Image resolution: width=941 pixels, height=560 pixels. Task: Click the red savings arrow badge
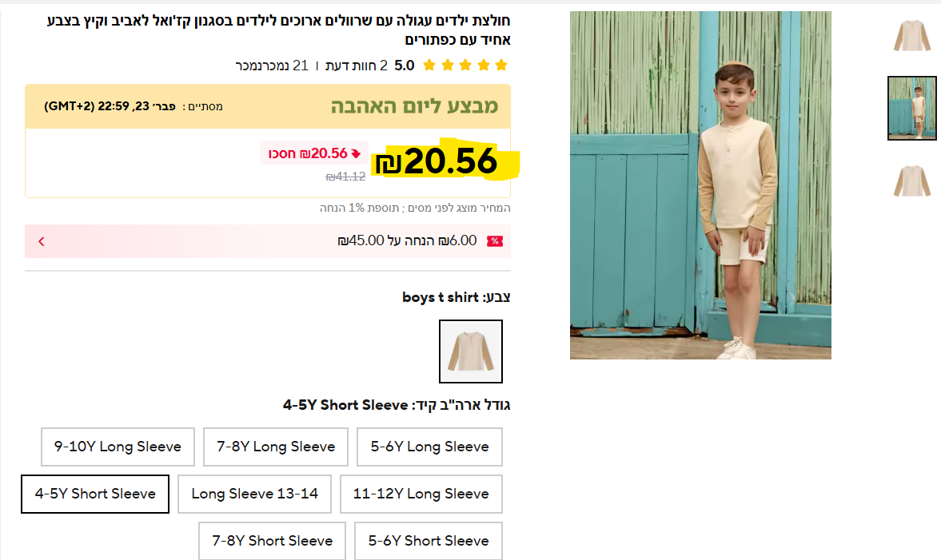356,153
